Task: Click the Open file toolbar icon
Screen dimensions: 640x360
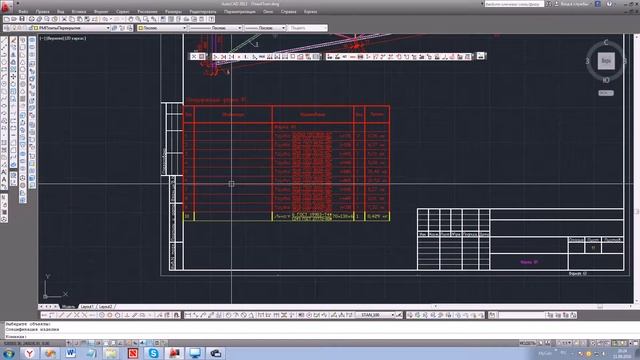Action: pyautogui.click(x=14, y=19)
